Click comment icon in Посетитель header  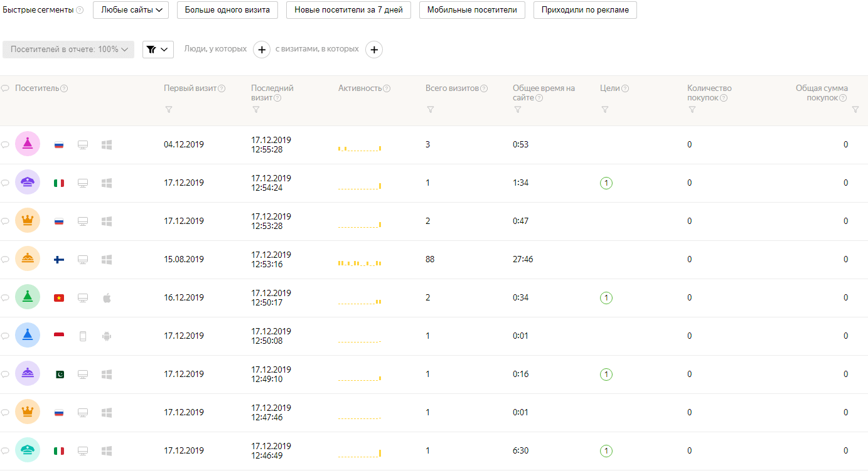pos(5,88)
